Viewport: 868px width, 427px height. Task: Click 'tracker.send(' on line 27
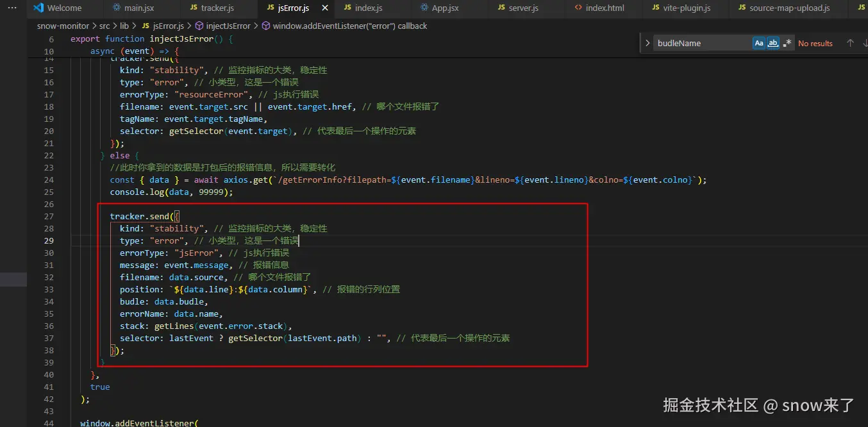(144, 216)
